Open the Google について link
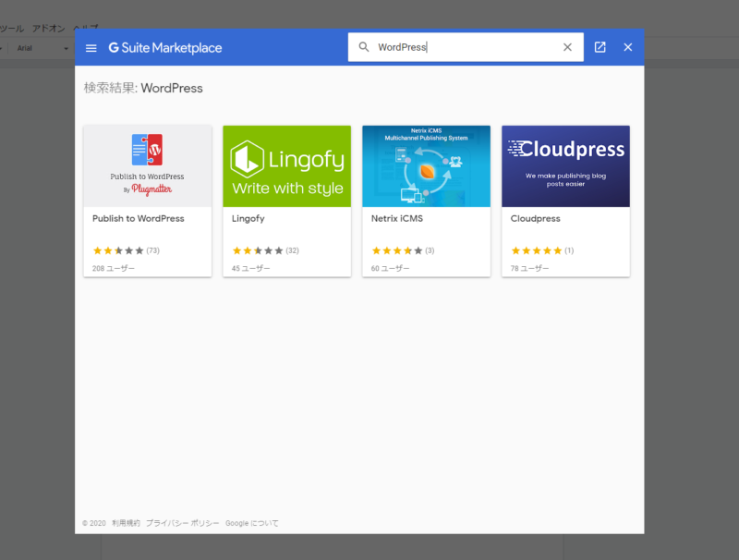The height and width of the screenshot is (560, 739). click(x=251, y=523)
